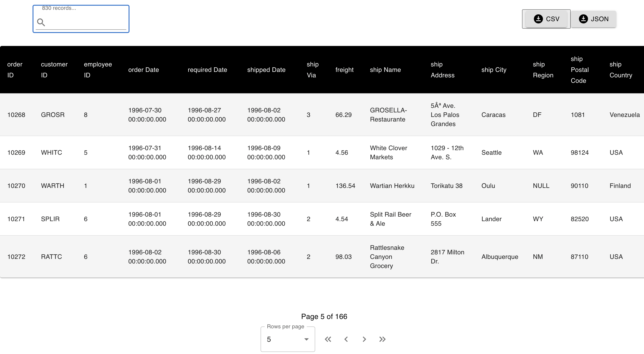This screenshot has width=644, height=354.
Task: Go to previous page arrow
Action: 346,339
